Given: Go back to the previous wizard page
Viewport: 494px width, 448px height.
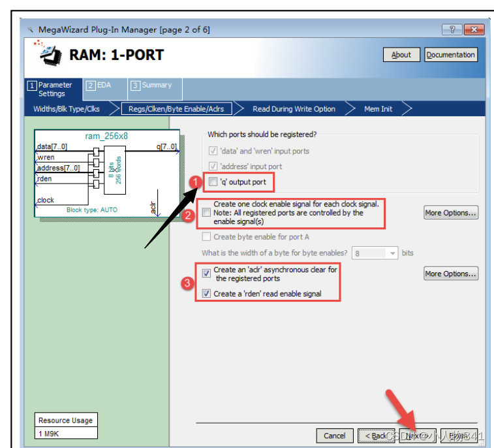Looking at the screenshot, I should [x=376, y=436].
